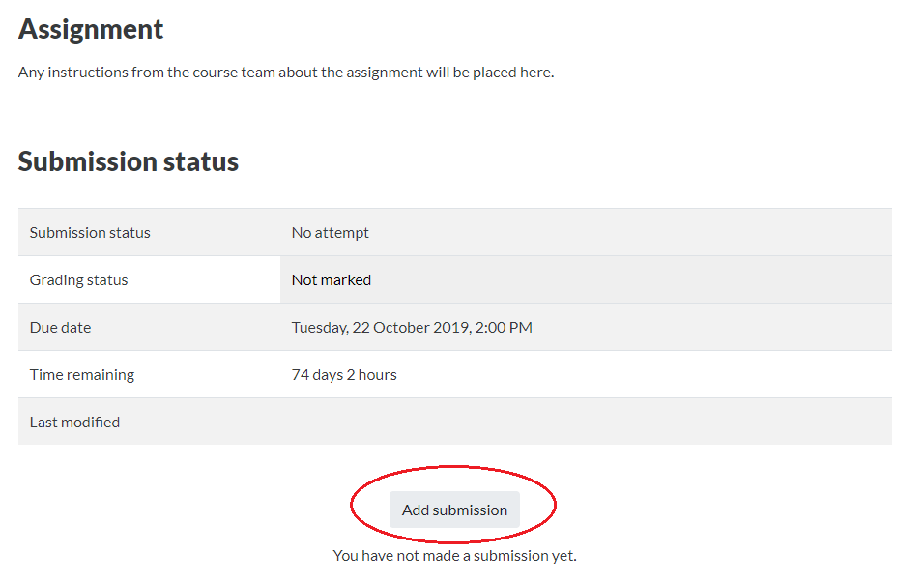Click the 'You have not made a submission yet' text

pos(454,555)
